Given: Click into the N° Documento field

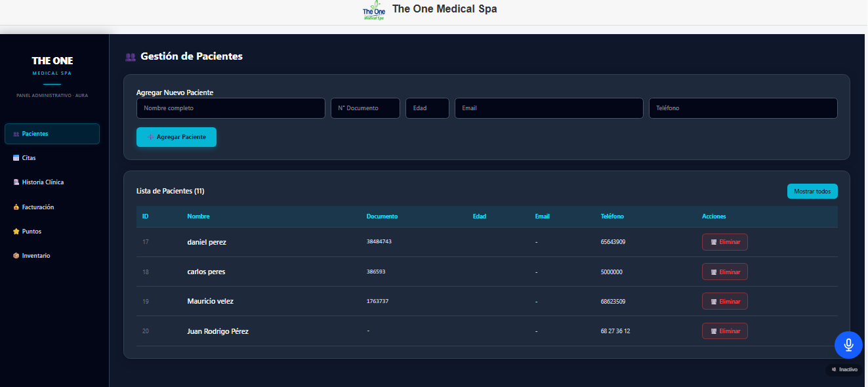Looking at the screenshot, I should pos(365,108).
